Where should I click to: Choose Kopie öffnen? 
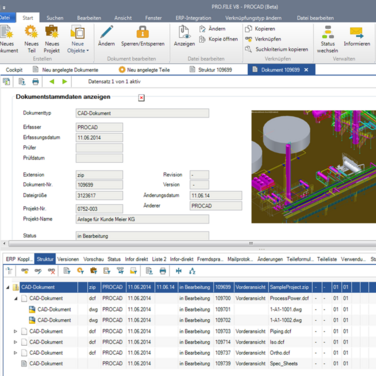[219, 39]
